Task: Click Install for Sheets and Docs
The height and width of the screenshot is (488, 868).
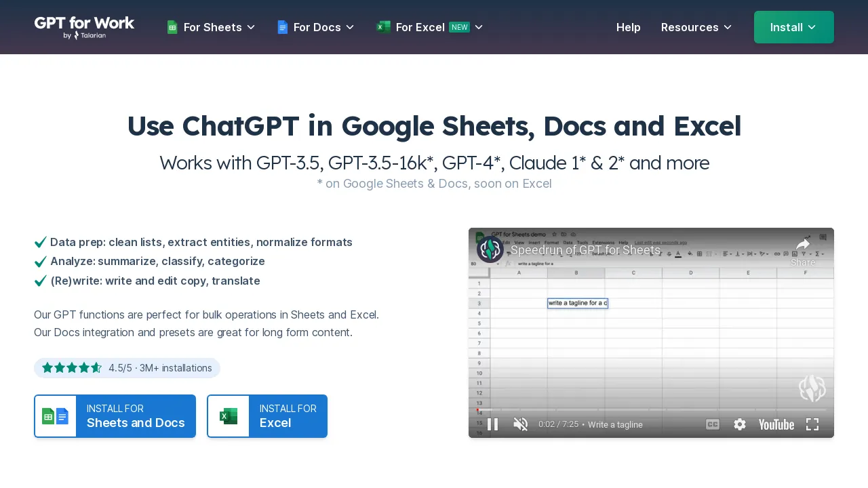Action: 115,415
